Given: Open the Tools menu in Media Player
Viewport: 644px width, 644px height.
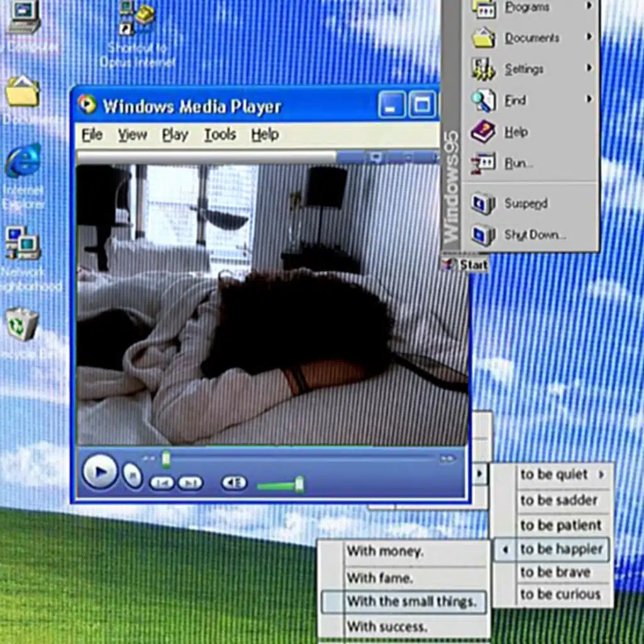Looking at the screenshot, I should click(220, 135).
